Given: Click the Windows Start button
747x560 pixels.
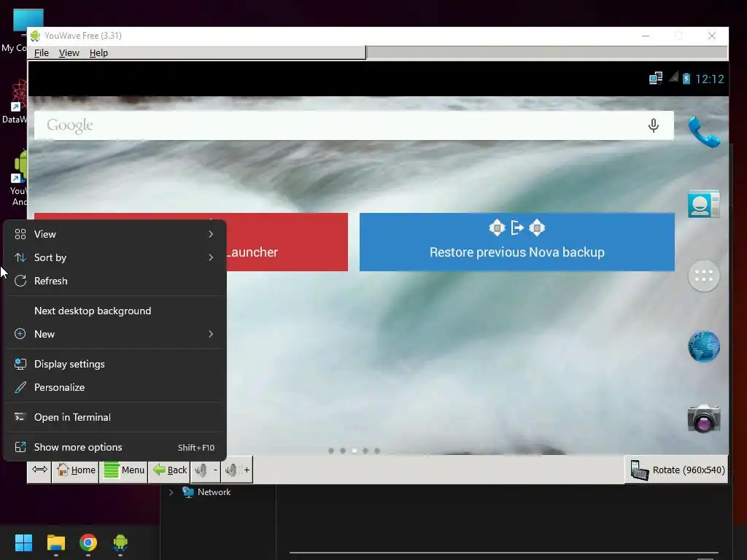Looking at the screenshot, I should click(x=23, y=542).
